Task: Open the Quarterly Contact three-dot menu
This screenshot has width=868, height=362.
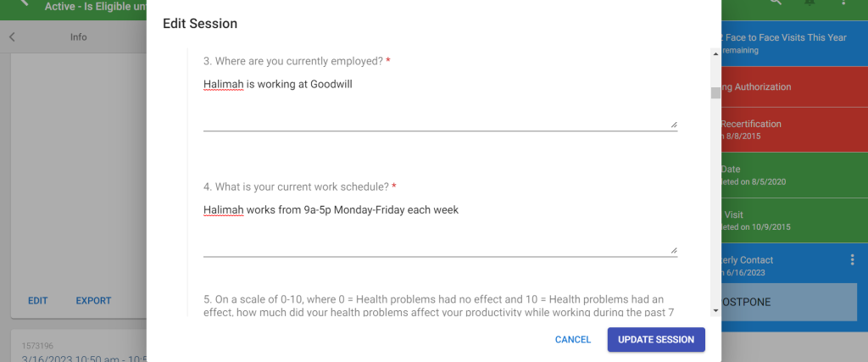Action: pyautogui.click(x=853, y=260)
